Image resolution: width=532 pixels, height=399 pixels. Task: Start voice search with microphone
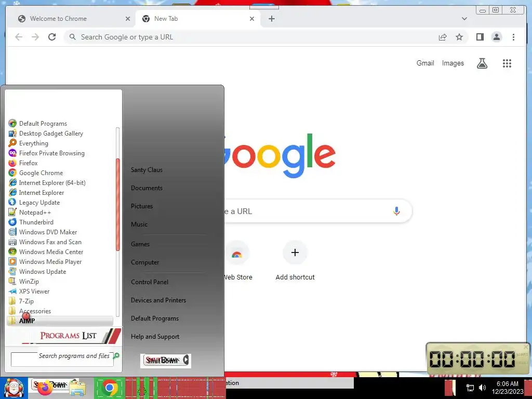click(396, 211)
